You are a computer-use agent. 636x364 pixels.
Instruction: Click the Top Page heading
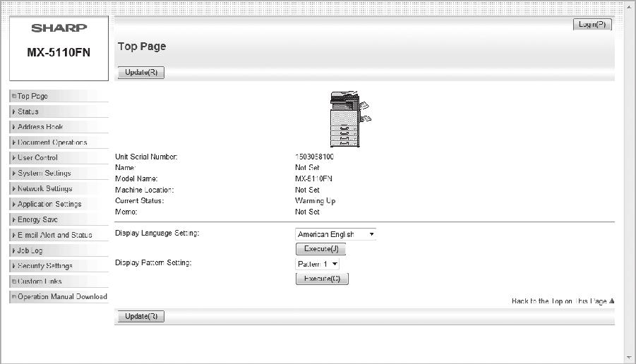[x=142, y=47]
